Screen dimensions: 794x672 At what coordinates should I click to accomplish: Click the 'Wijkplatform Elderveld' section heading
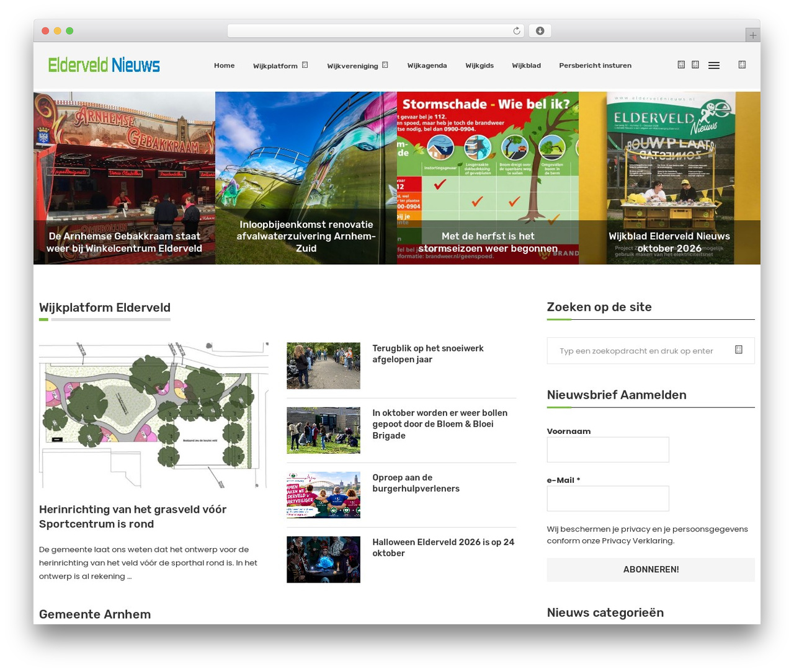pos(105,307)
